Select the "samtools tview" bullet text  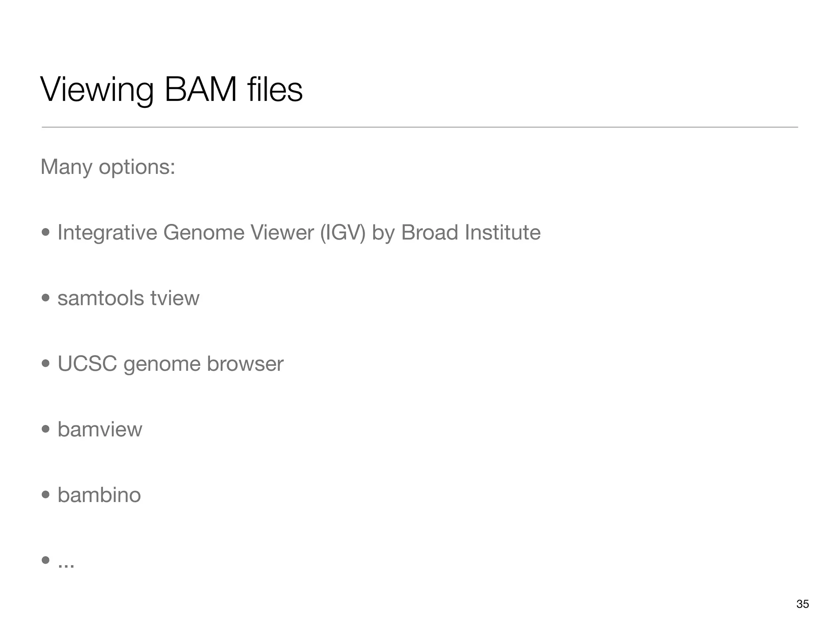tap(128, 298)
